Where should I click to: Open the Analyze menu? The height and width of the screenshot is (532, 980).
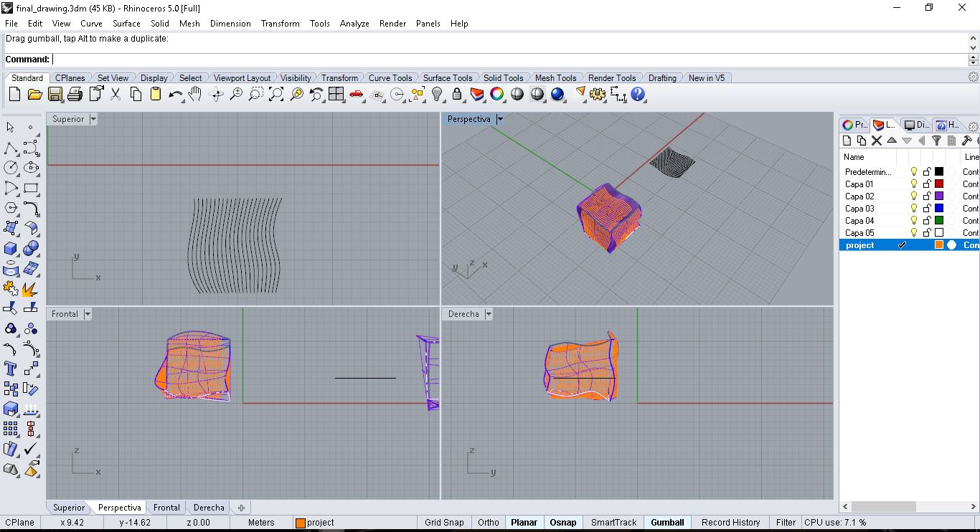coord(354,23)
